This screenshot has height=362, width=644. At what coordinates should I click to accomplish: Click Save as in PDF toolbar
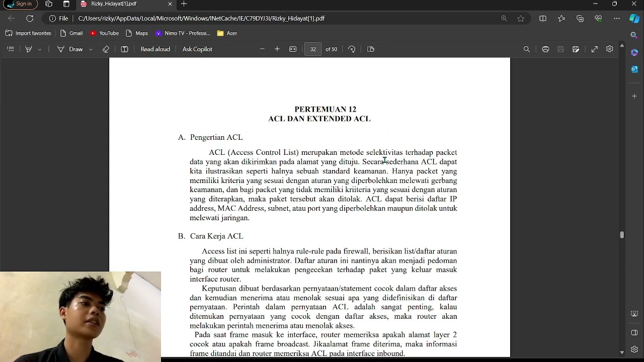coord(576,49)
